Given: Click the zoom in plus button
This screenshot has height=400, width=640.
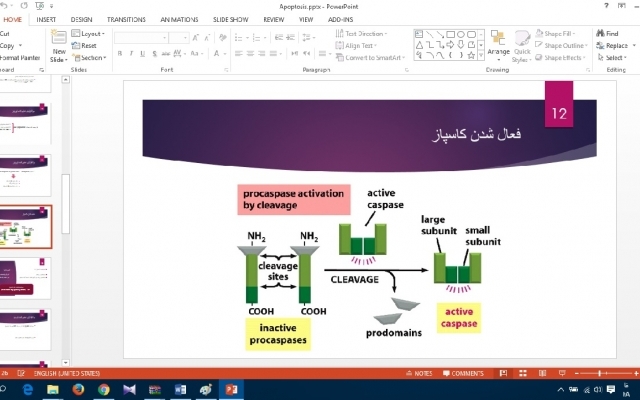Looking at the screenshot, I should [x=636, y=373].
